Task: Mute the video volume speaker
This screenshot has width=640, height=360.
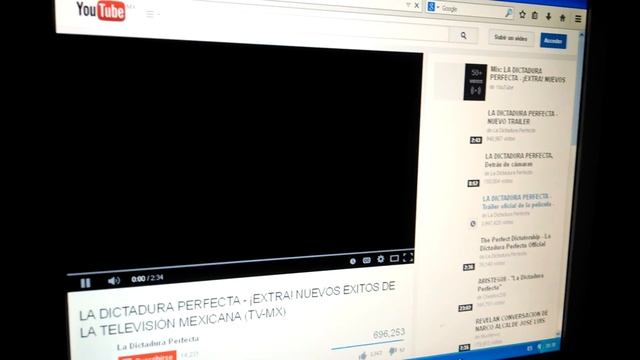Action: (113, 281)
